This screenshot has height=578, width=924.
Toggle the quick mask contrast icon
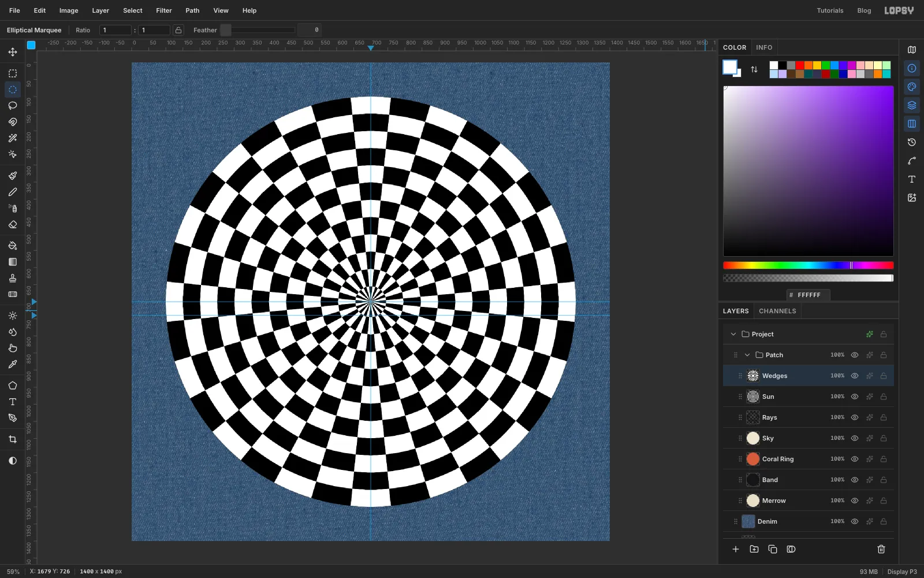[13, 461]
